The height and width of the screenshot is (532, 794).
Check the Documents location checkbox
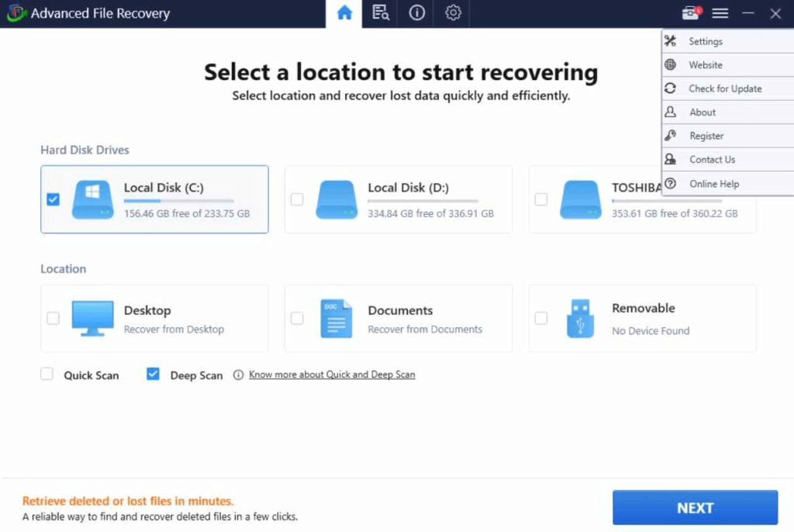pos(297,318)
